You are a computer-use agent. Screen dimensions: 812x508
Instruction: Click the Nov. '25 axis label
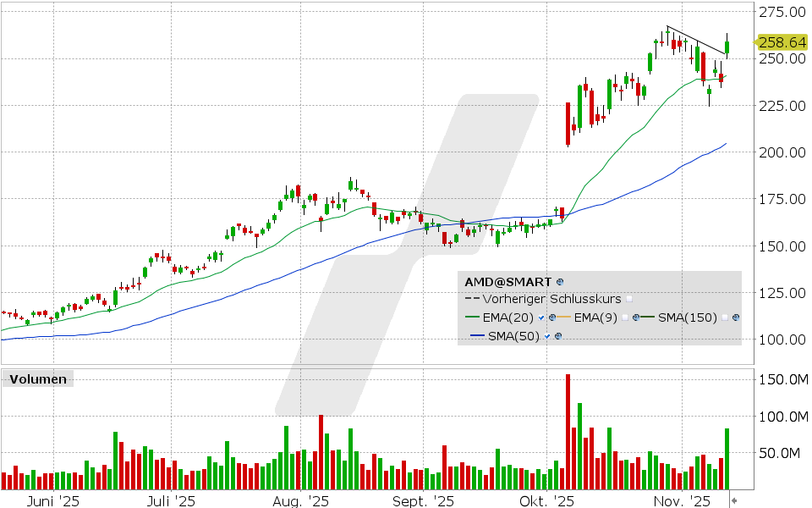point(681,501)
